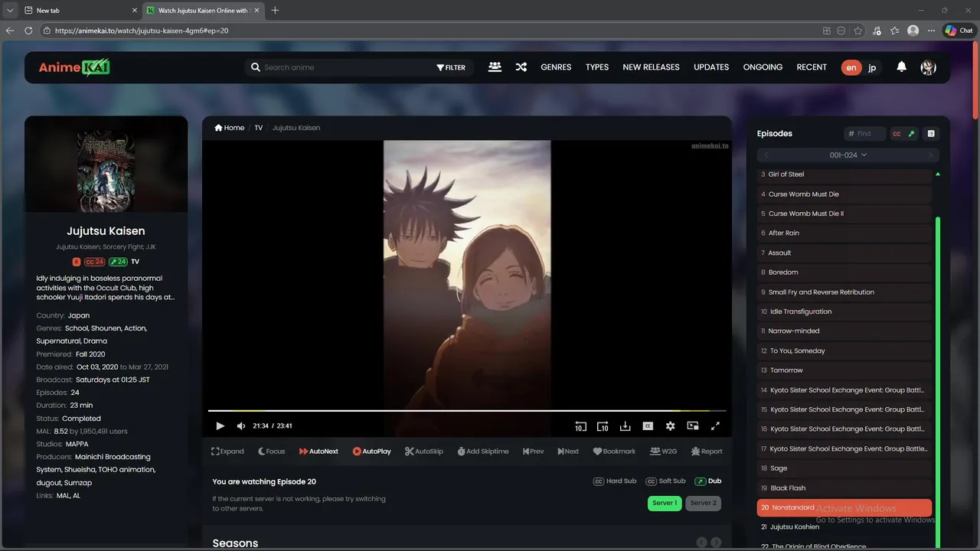Click the download icon in player controls
980x551 pixels.
tap(625, 426)
